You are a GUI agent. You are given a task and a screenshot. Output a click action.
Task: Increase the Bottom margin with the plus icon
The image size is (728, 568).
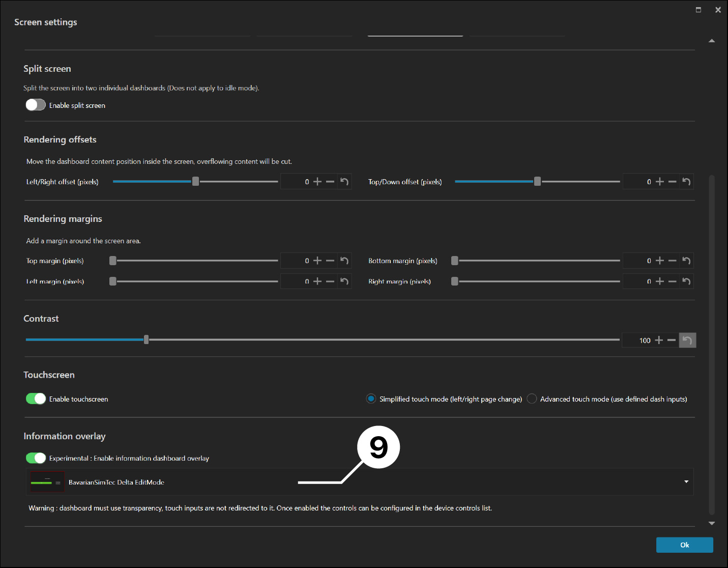click(659, 260)
